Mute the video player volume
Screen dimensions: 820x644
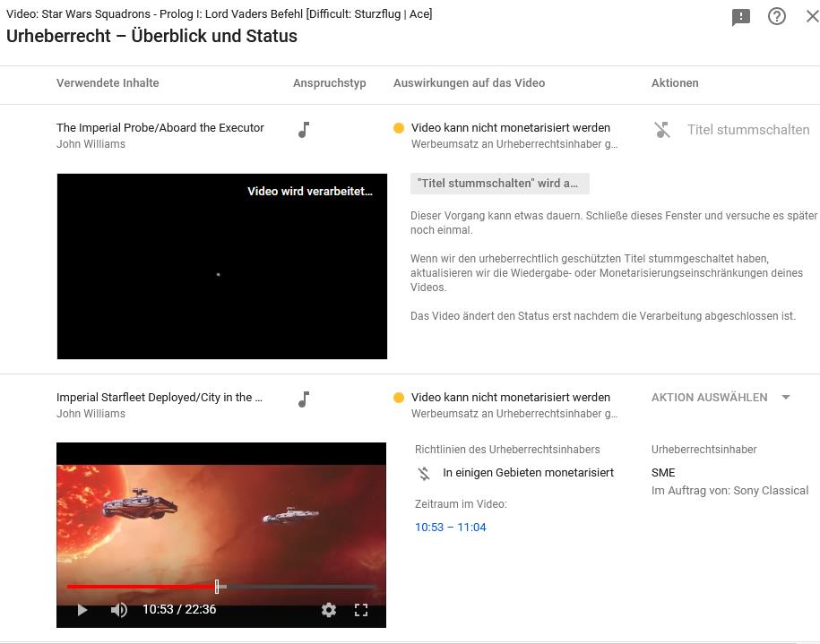[x=118, y=610]
